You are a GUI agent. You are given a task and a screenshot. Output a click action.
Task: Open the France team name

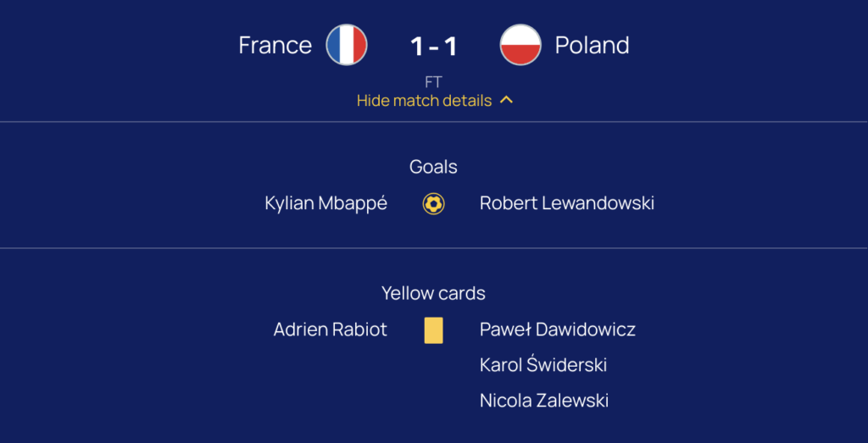coord(275,45)
